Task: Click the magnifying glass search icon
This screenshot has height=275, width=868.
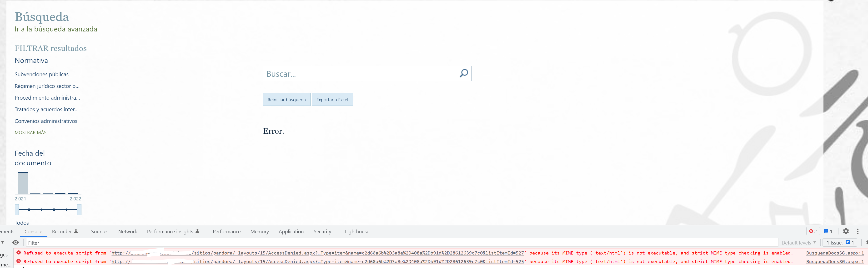Action: (x=464, y=73)
